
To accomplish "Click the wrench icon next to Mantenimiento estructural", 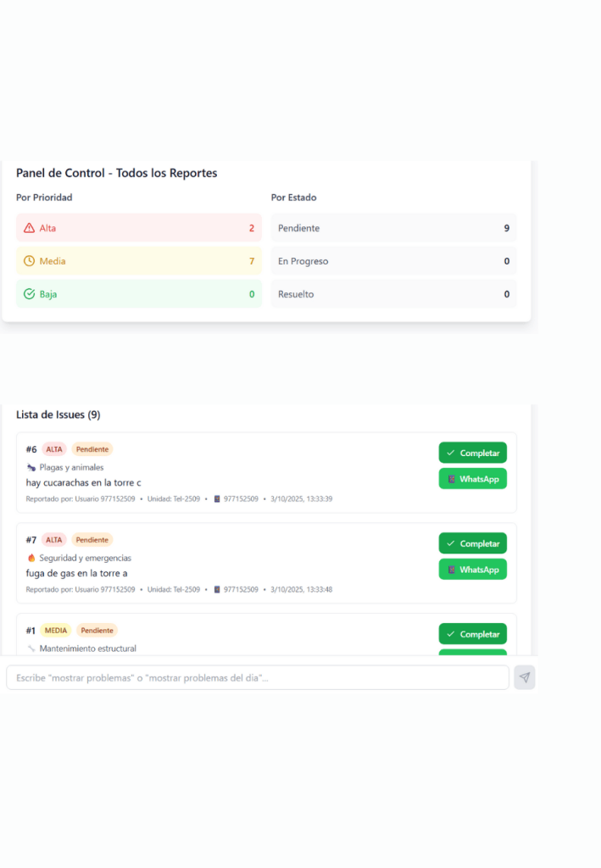I will 31,648.
